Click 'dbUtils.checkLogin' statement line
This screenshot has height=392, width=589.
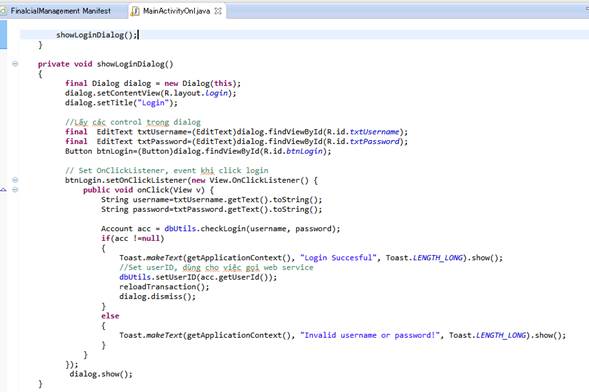(x=220, y=229)
